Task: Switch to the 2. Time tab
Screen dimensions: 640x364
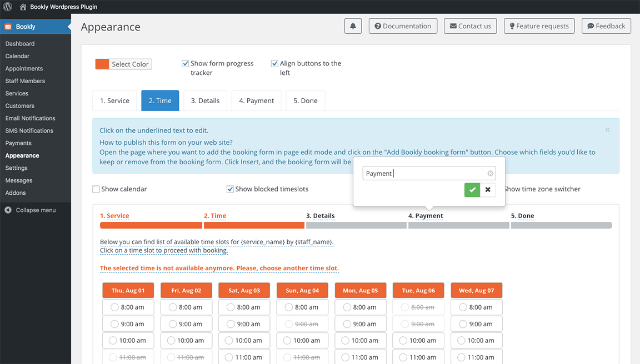Action: coord(160,100)
